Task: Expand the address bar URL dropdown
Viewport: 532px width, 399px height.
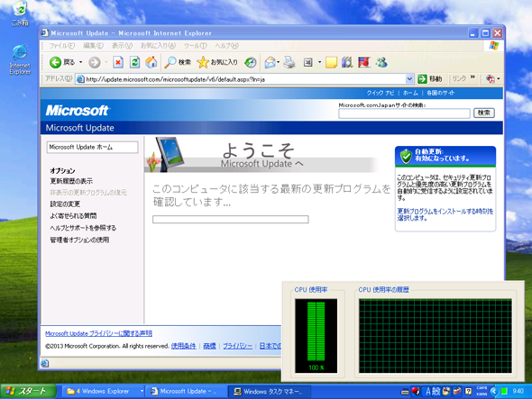Action: (x=409, y=79)
